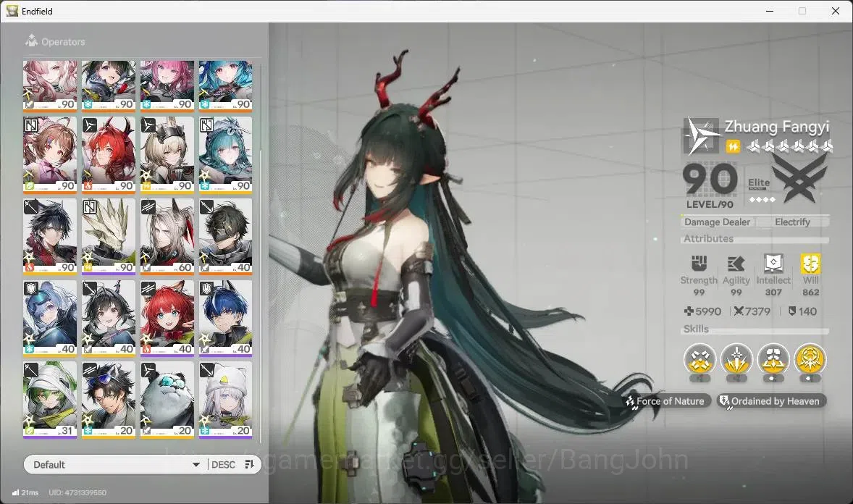Select the white-haired girl in cat hat

[x=226, y=400]
